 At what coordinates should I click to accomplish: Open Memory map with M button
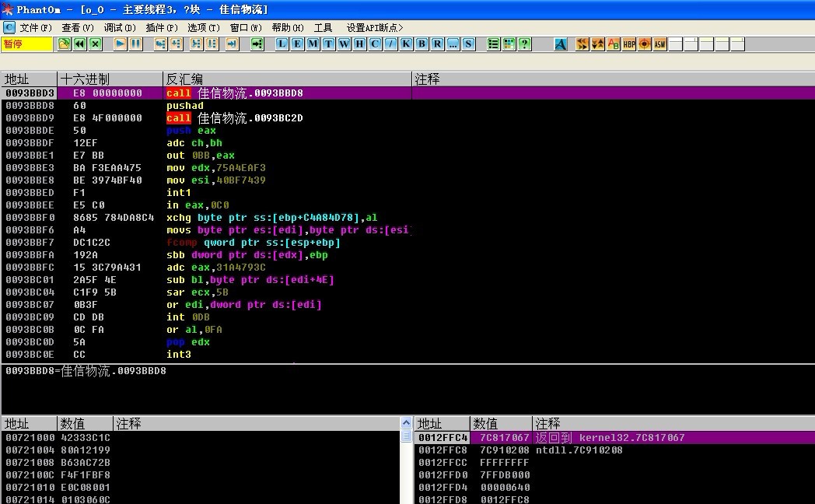point(313,44)
